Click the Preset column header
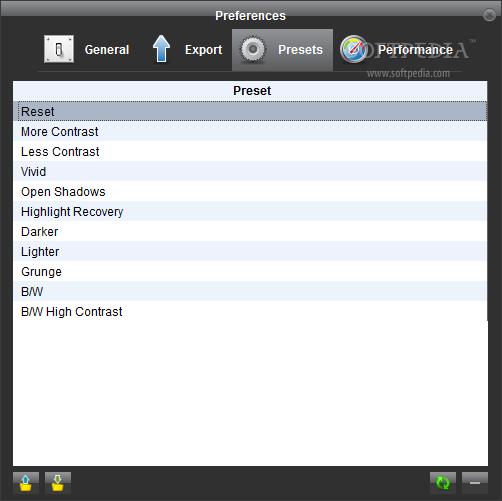The width and height of the screenshot is (502, 501). pyautogui.click(x=250, y=91)
